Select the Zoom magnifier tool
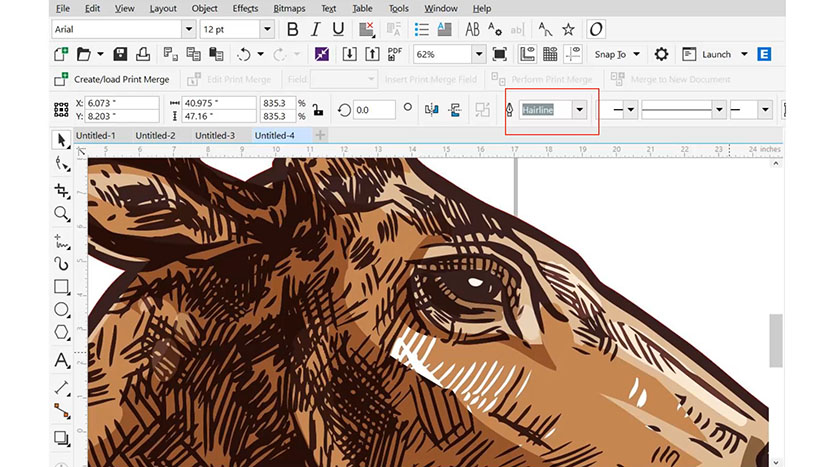Image resolution: width=830 pixels, height=467 pixels. 62,214
